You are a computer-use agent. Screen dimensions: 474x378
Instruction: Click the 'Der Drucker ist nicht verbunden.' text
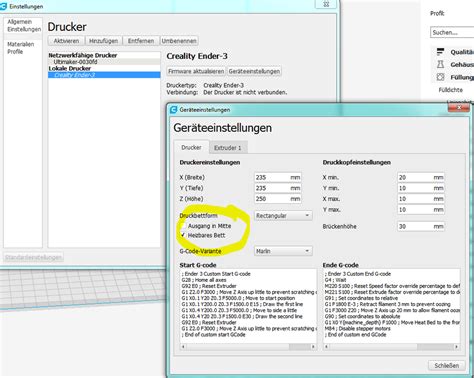(x=245, y=92)
